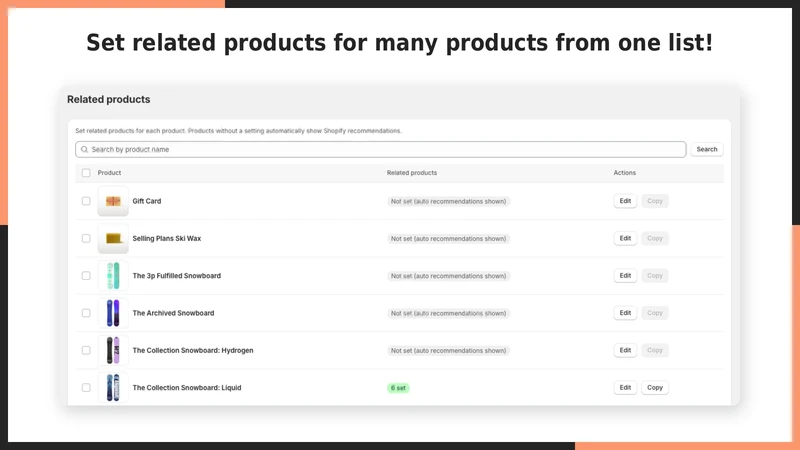This screenshot has width=800, height=450.
Task: Open The Collection Snowboard: Hydrogen product name
Action: pos(193,351)
